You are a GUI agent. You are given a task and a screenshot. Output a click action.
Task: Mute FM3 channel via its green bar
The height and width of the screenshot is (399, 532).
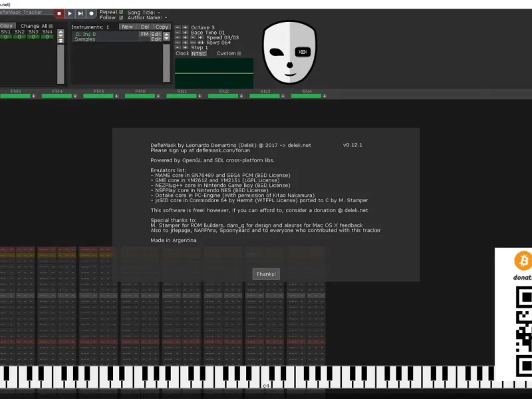(15, 96)
